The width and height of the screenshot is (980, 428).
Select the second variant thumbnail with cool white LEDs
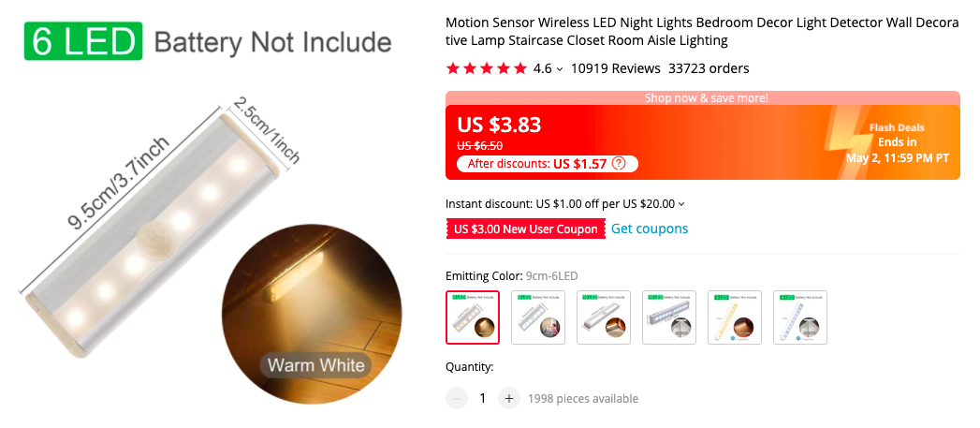tap(538, 317)
